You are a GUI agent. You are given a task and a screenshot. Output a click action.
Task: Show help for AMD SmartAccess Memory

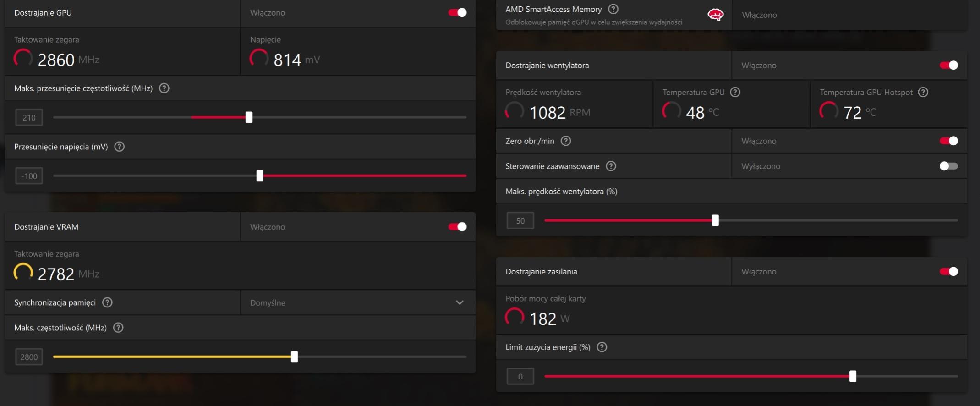click(x=613, y=9)
